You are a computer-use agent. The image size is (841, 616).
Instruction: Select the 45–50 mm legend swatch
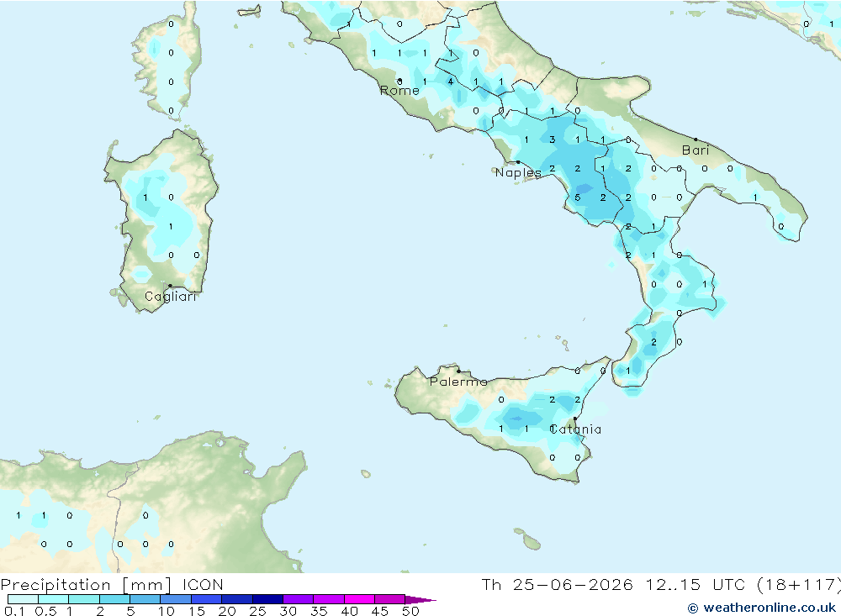390,599
